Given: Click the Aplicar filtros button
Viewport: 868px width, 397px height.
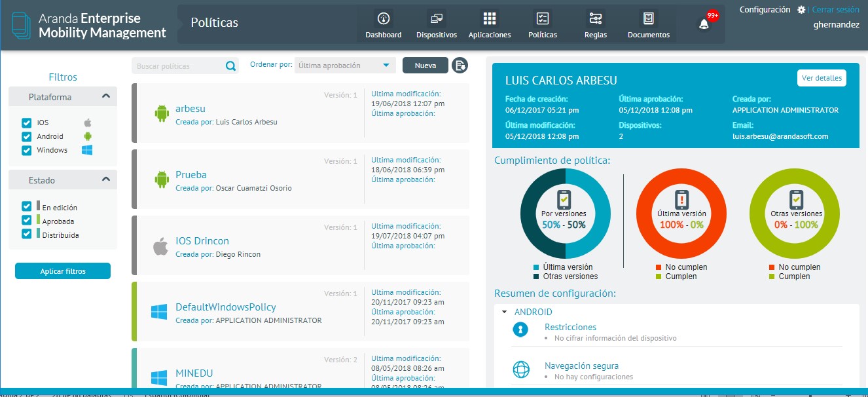Looking at the screenshot, I should tap(63, 271).
